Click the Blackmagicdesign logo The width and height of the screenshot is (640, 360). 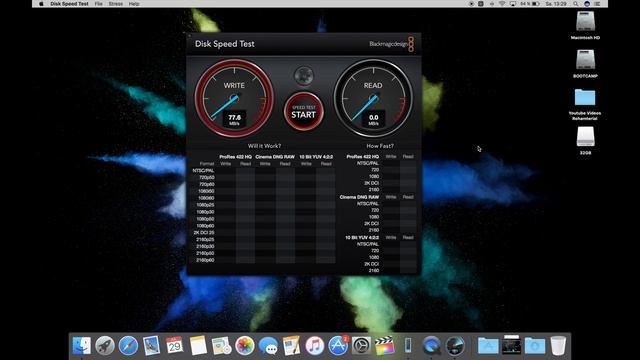point(391,44)
